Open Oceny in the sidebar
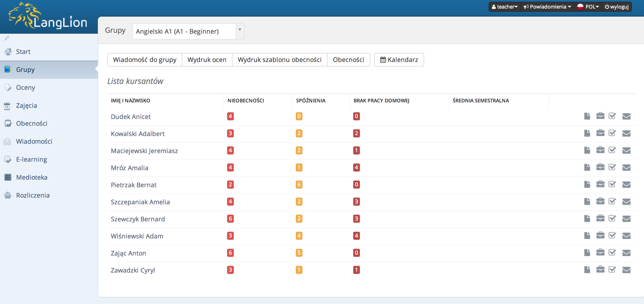Image resolution: width=644 pixels, height=304 pixels. [26, 88]
